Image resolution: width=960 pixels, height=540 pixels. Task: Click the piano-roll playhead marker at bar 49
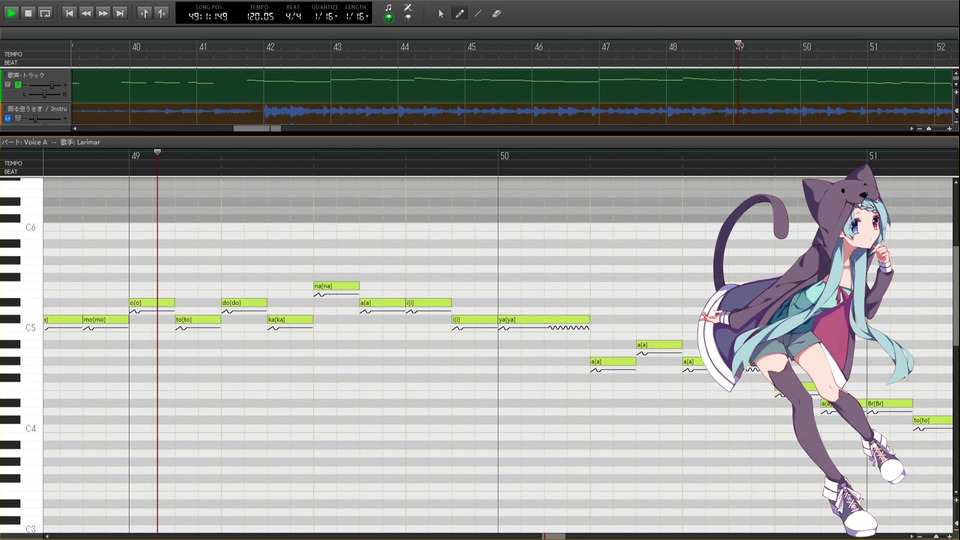click(157, 152)
